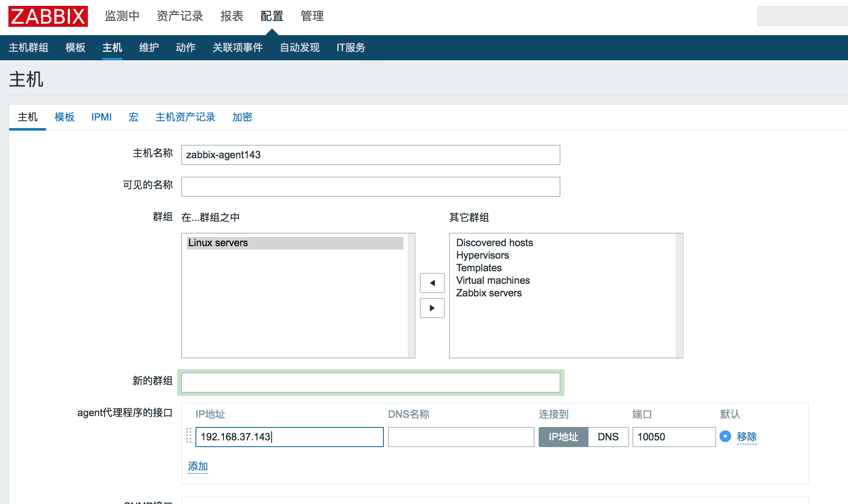Go to 关联项事件 submenu

[238, 48]
